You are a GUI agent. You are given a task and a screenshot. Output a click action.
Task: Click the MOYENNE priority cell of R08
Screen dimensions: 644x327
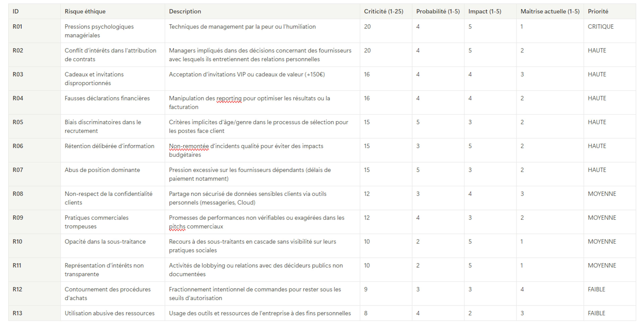point(610,198)
